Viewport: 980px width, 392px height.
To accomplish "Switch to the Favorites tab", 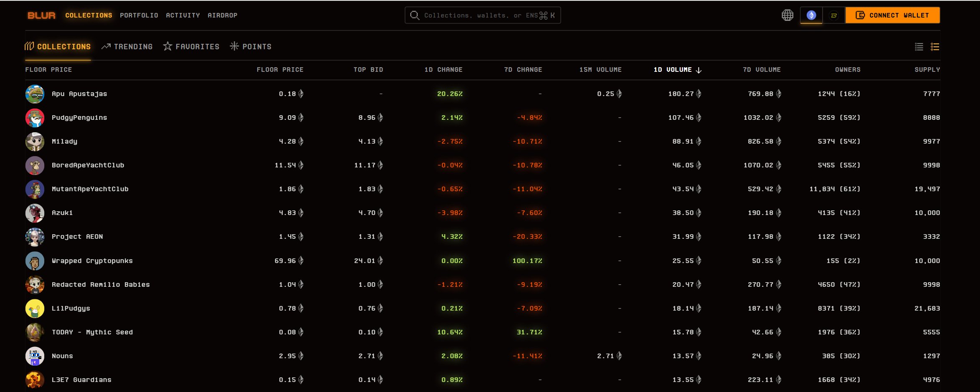I will (191, 46).
